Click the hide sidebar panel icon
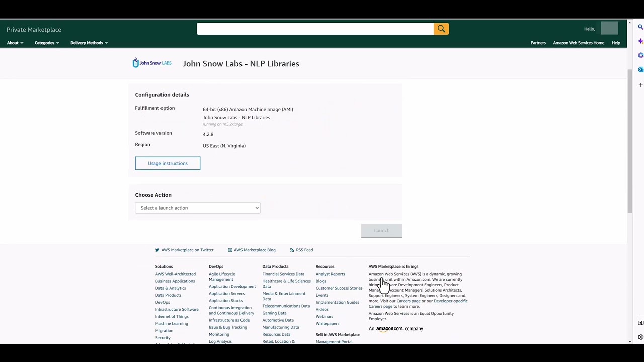The image size is (644, 362). [x=640, y=323]
